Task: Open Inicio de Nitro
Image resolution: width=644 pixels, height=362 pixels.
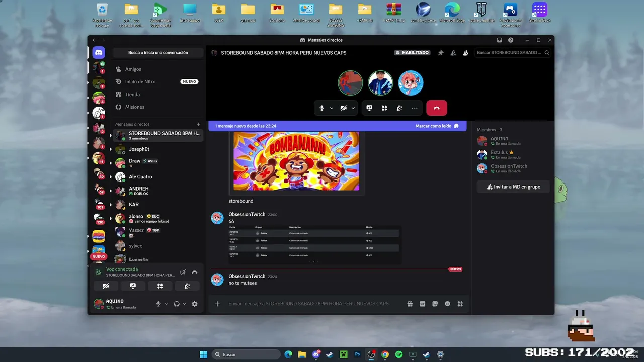Action: pyautogui.click(x=158, y=82)
